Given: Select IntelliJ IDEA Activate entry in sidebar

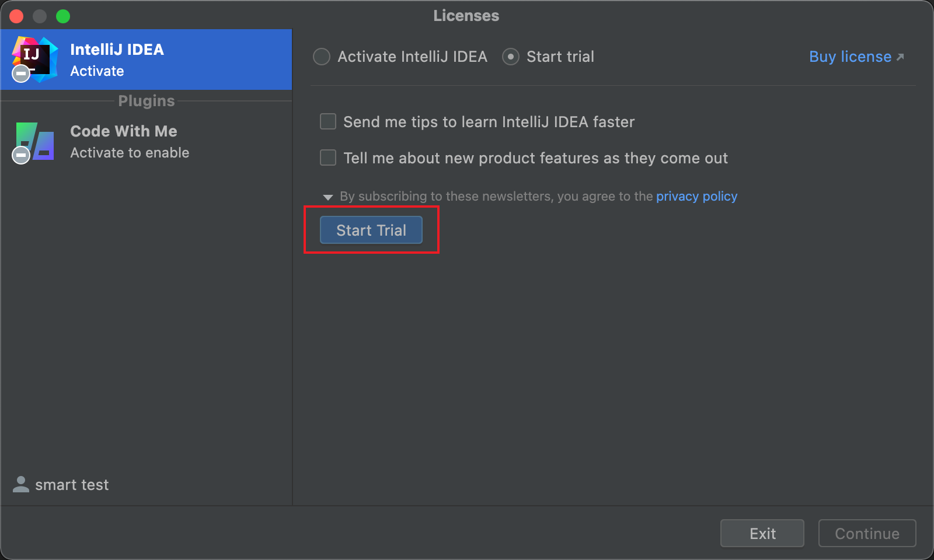Looking at the screenshot, I should [146, 60].
